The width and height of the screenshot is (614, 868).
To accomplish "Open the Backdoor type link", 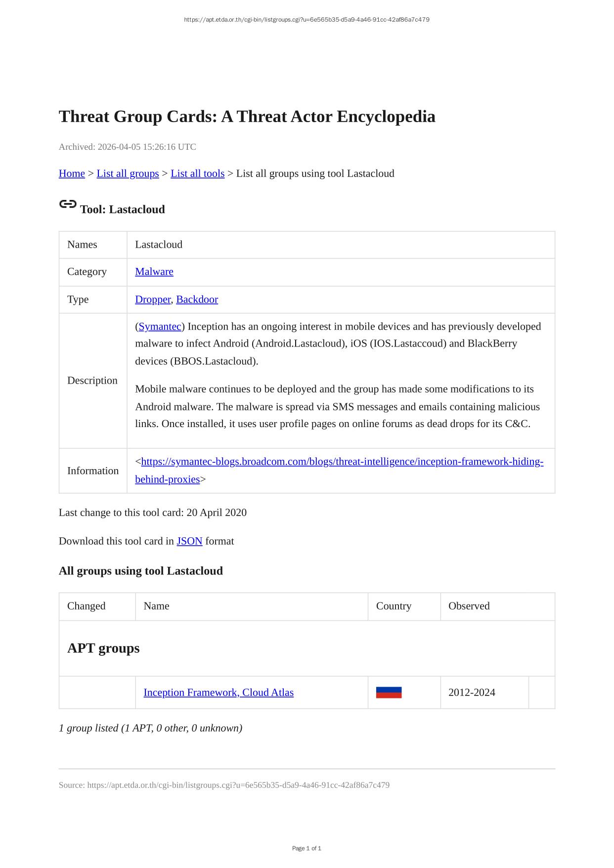I will (x=197, y=299).
